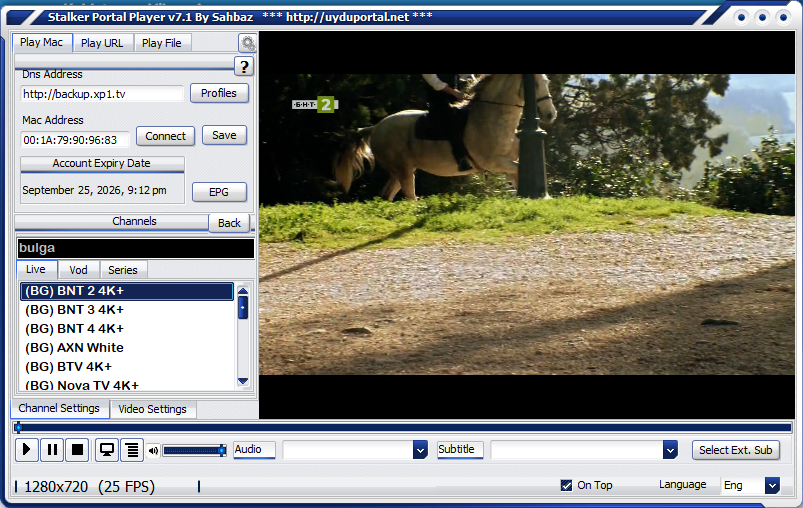
Task: Start playback with the Play button
Action: (x=27, y=450)
